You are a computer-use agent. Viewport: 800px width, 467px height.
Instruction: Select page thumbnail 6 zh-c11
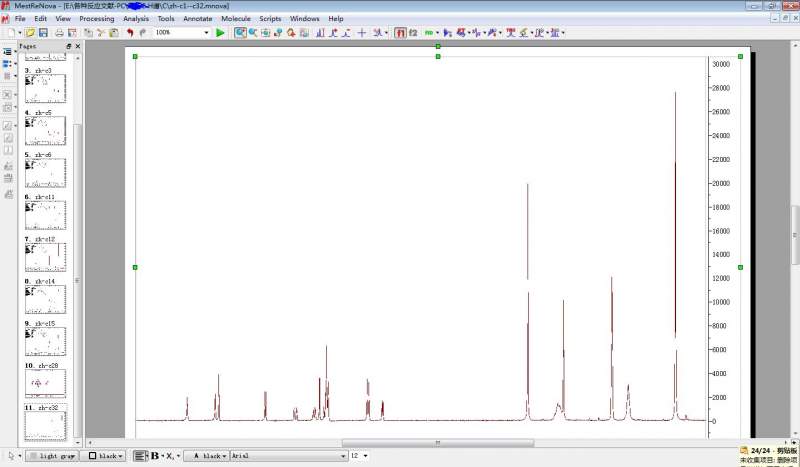coord(45,215)
